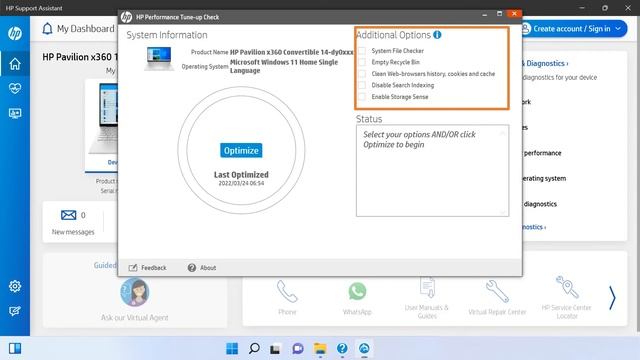Open HP Service Center Locator icon
The width and height of the screenshot is (640, 360).
point(567,287)
